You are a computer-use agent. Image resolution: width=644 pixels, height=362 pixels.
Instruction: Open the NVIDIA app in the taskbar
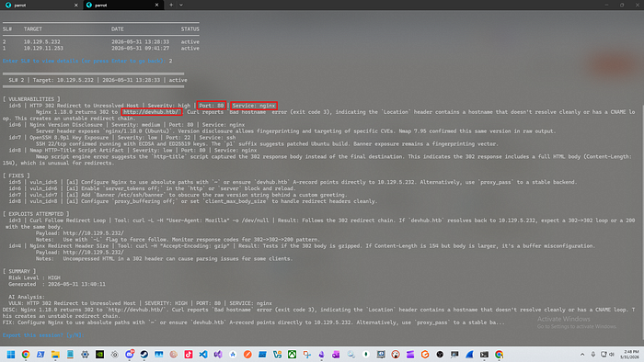(x=99, y=355)
